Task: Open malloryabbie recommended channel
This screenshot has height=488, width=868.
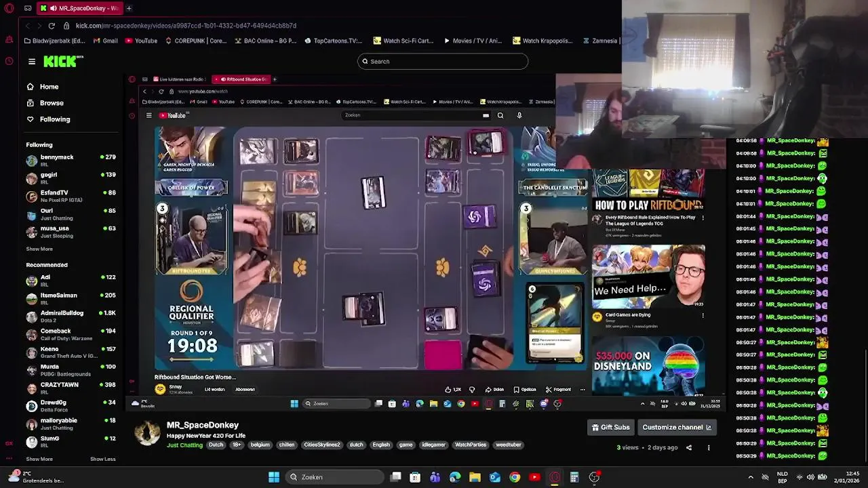Action: pos(71,424)
